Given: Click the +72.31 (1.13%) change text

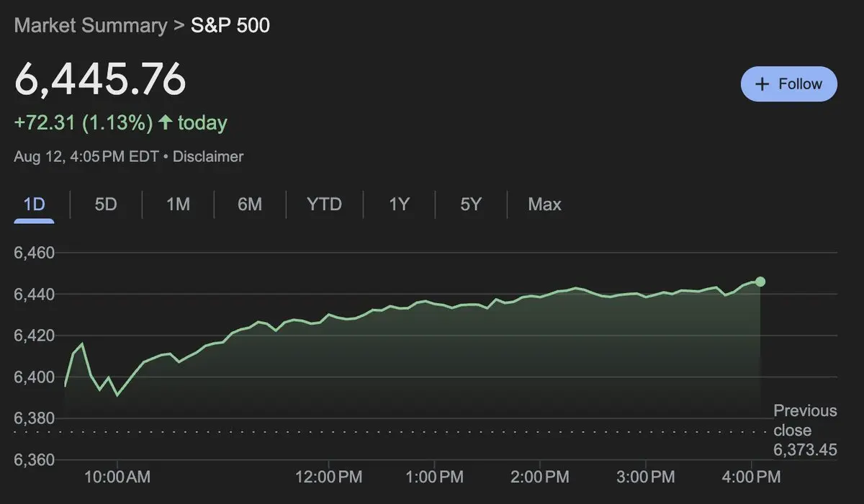Looking at the screenshot, I should coord(84,123).
